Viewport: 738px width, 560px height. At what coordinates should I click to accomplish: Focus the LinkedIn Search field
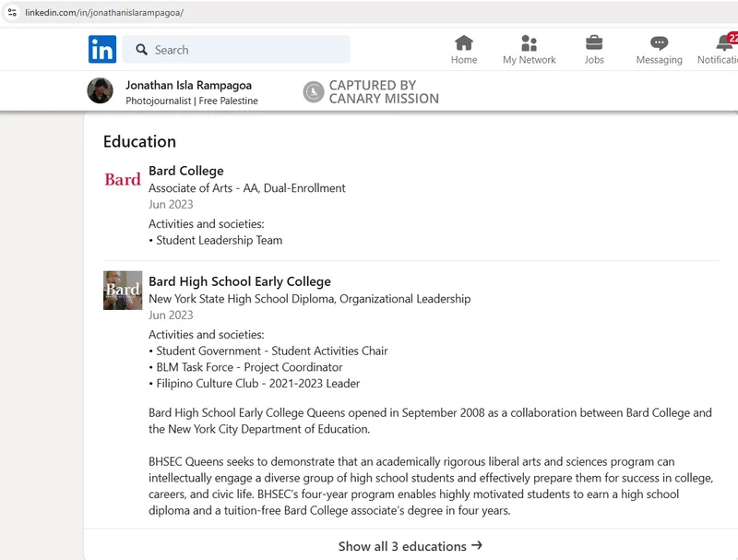click(x=236, y=50)
